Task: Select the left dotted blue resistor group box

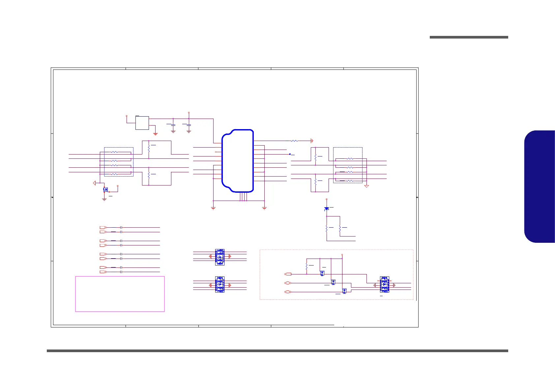Action: [119, 162]
